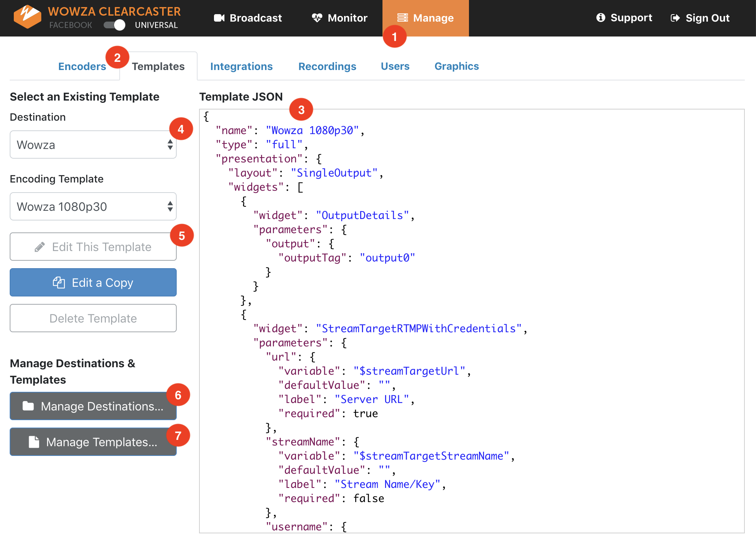This screenshot has height=549, width=756.
Task: Toggle the Facebook/Universal mode switch
Action: pos(114,25)
